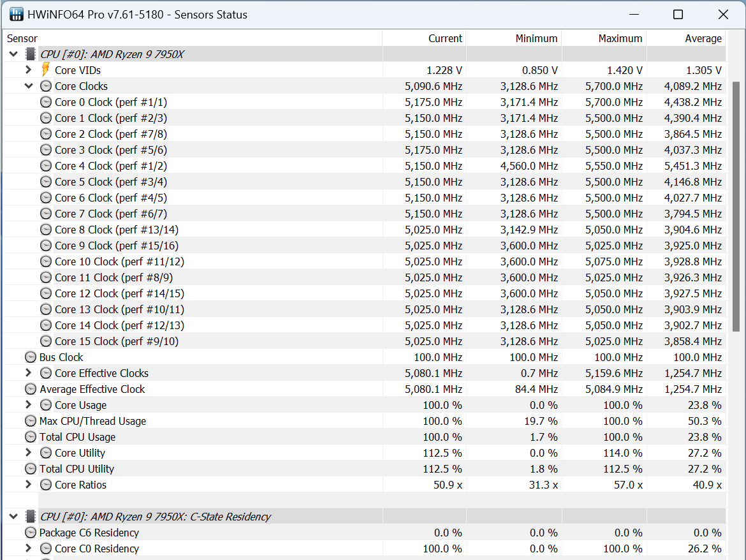Expand the Core Ratios group
746x560 pixels.
point(29,484)
